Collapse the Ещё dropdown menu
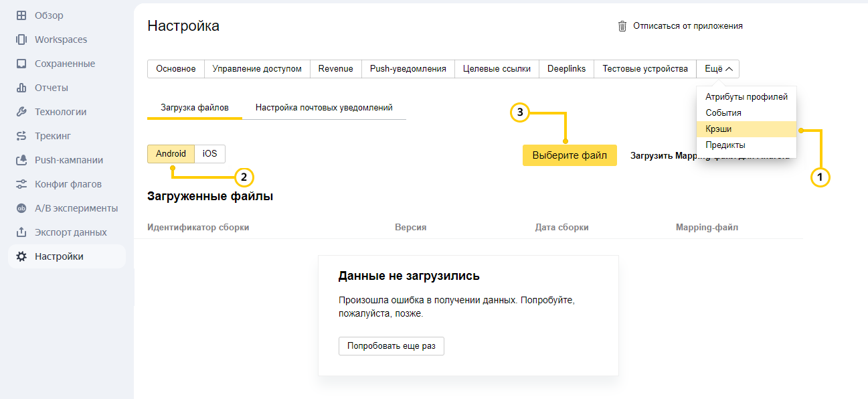The height and width of the screenshot is (399, 868). click(717, 69)
